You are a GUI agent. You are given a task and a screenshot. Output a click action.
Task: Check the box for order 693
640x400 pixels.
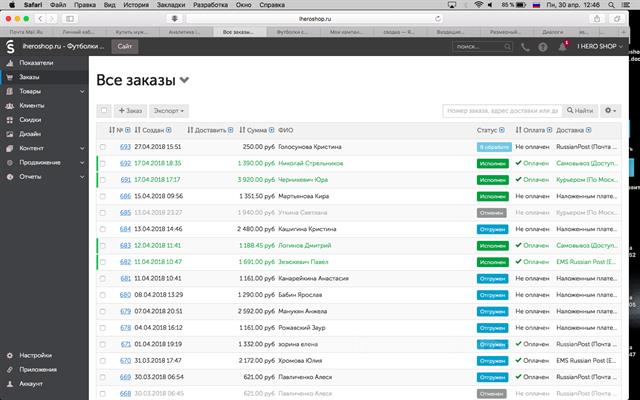pyautogui.click(x=102, y=147)
